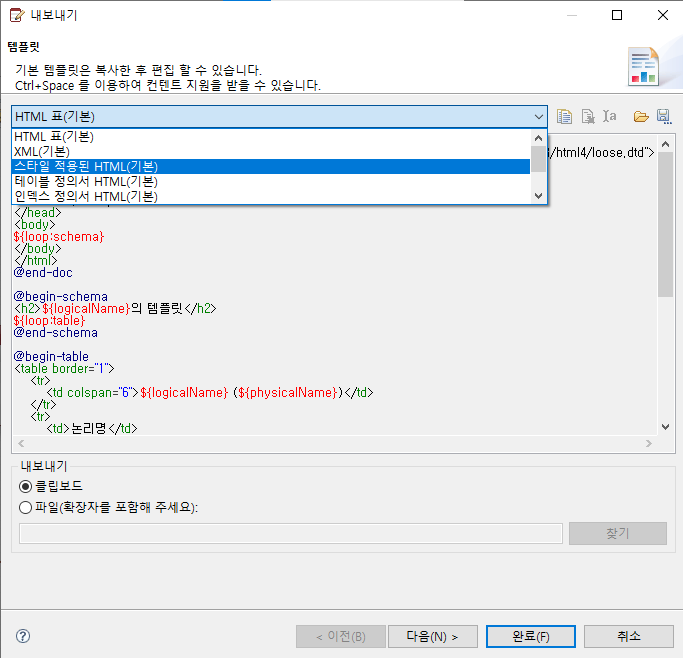The height and width of the screenshot is (658, 683).
Task: Click the @end-doc line in the editor
Action: pyautogui.click(x=43, y=273)
